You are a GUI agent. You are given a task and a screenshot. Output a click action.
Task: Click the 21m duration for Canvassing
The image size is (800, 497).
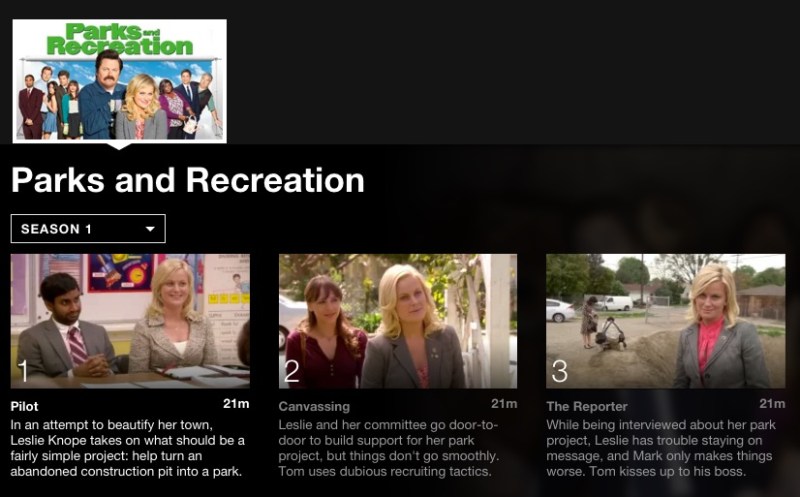click(504, 404)
